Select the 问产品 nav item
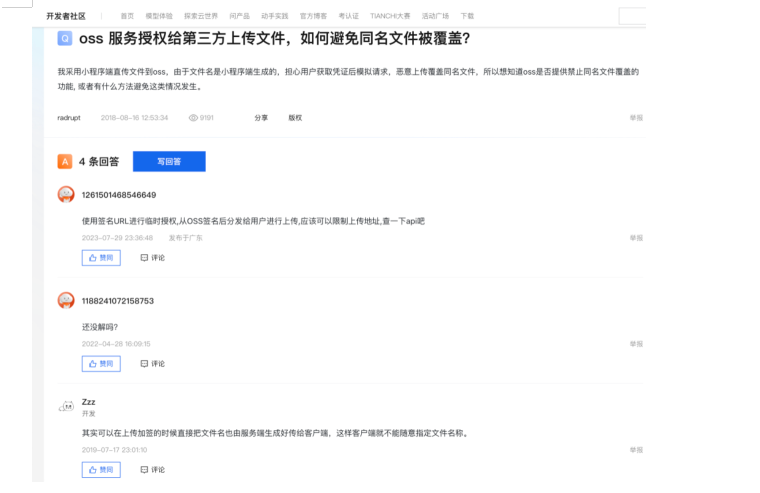 [239, 16]
